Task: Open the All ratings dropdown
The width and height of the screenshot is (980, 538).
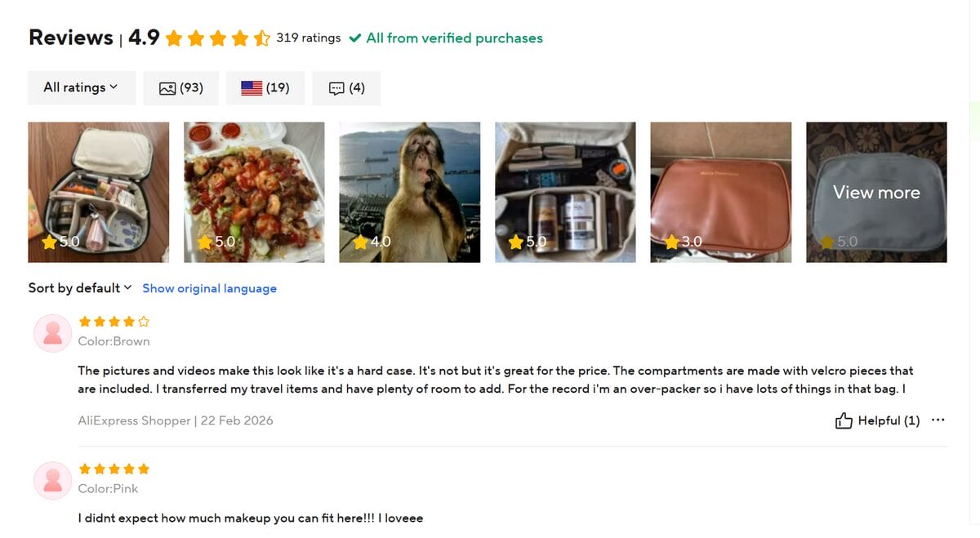Action: tap(81, 87)
